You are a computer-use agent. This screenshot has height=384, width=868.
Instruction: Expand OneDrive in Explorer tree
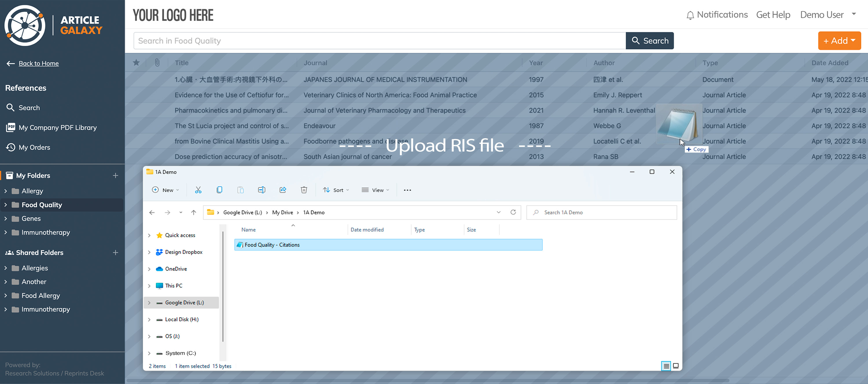(x=149, y=269)
